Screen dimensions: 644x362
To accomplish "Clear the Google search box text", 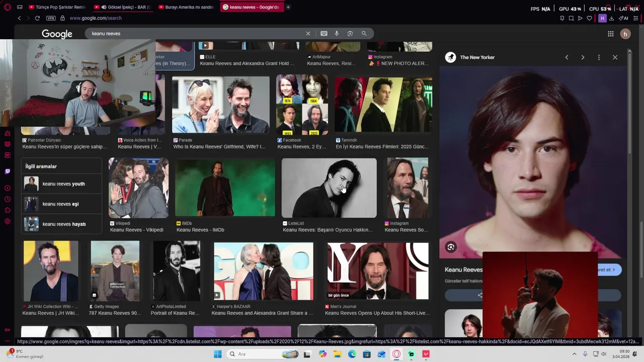I will [308, 34].
